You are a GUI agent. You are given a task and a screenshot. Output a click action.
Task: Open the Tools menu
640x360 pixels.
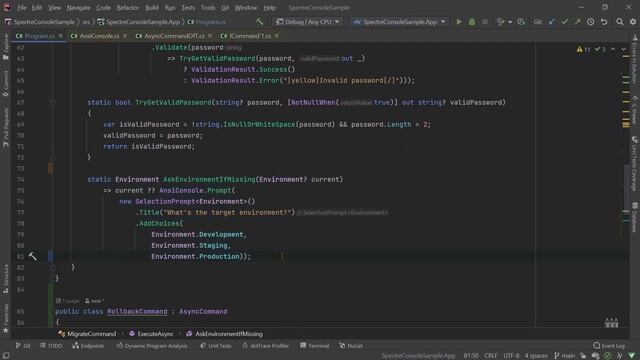coord(208,7)
